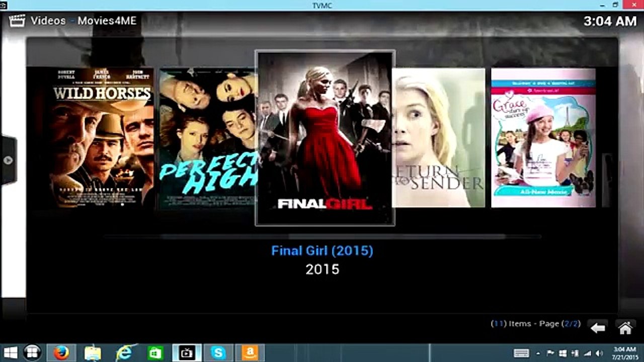Open the on-screen keyboard tray icon
This screenshot has width=644, height=362.
tap(521, 353)
